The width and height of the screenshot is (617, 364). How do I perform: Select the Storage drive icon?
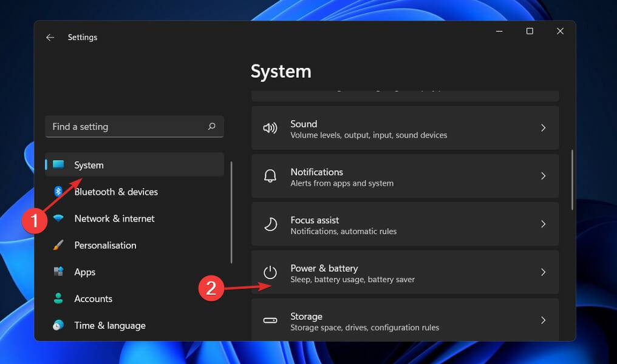click(270, 321)
